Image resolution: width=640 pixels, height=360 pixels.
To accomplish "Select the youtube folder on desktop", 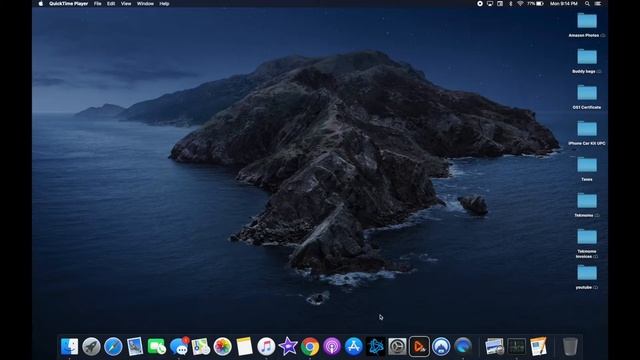I will [x=587, y=277].
